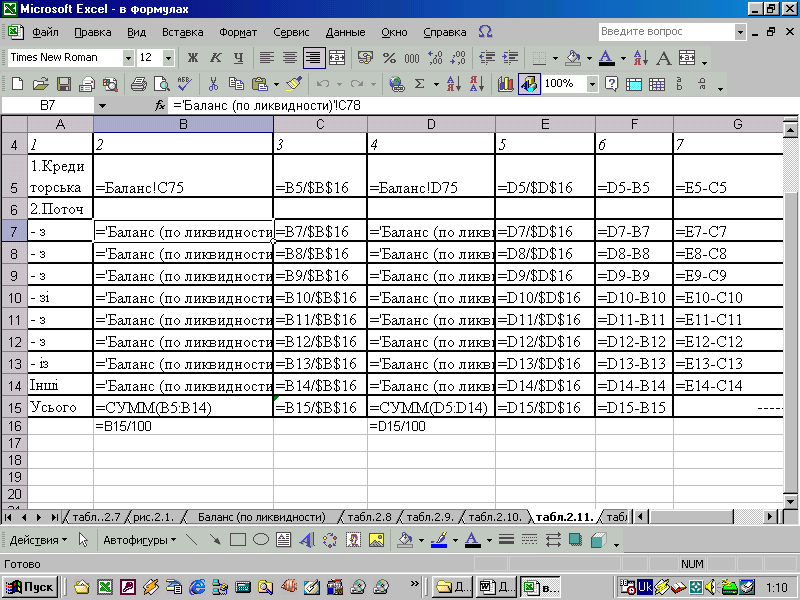Open the Формат menu

coord(238,32)
